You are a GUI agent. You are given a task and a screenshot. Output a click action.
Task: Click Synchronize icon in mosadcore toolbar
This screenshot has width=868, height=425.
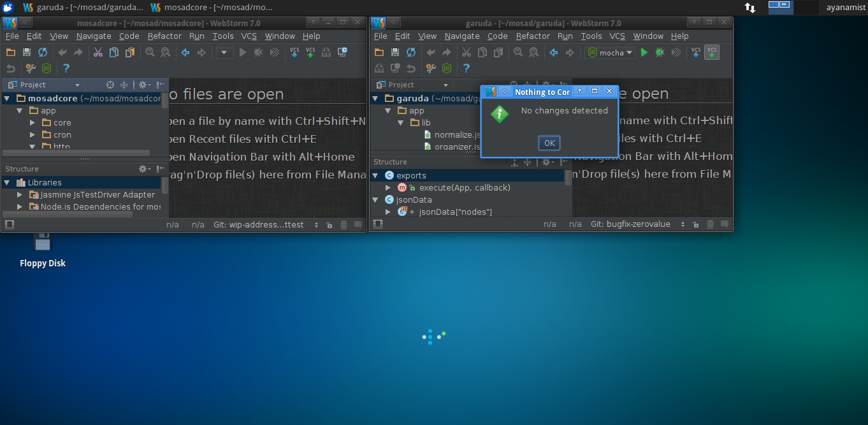point(43,53)
